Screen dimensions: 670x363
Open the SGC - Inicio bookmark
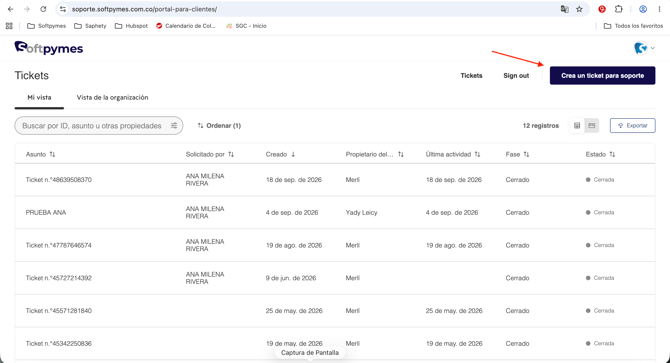tap(246, 26)
